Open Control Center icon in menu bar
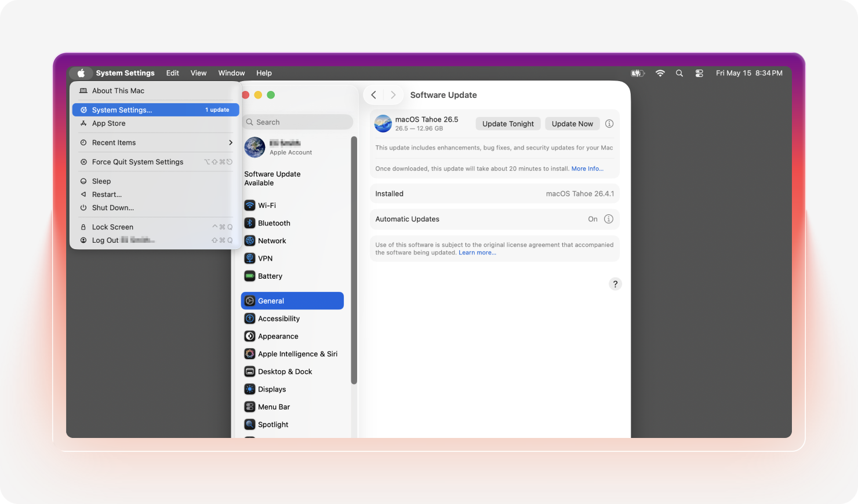 coord(699,73)
